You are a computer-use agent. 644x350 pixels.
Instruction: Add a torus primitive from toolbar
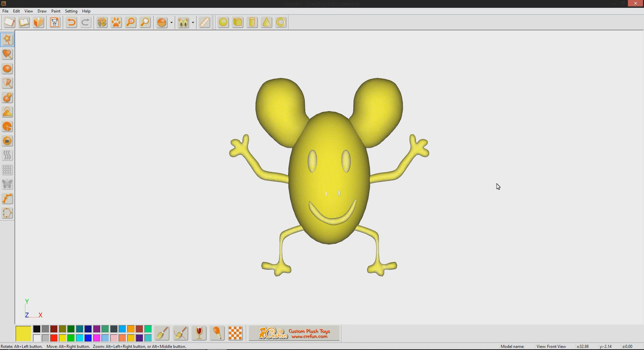(x=281, y=22)
